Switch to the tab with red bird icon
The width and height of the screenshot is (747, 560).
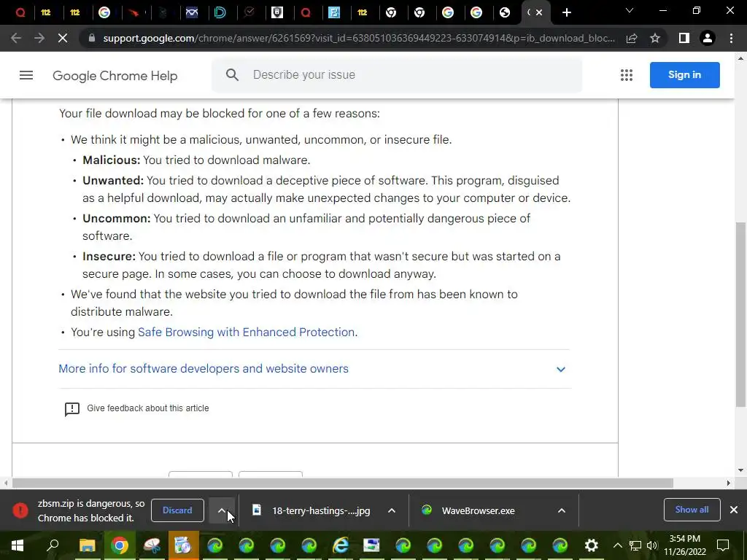point(134,12)
